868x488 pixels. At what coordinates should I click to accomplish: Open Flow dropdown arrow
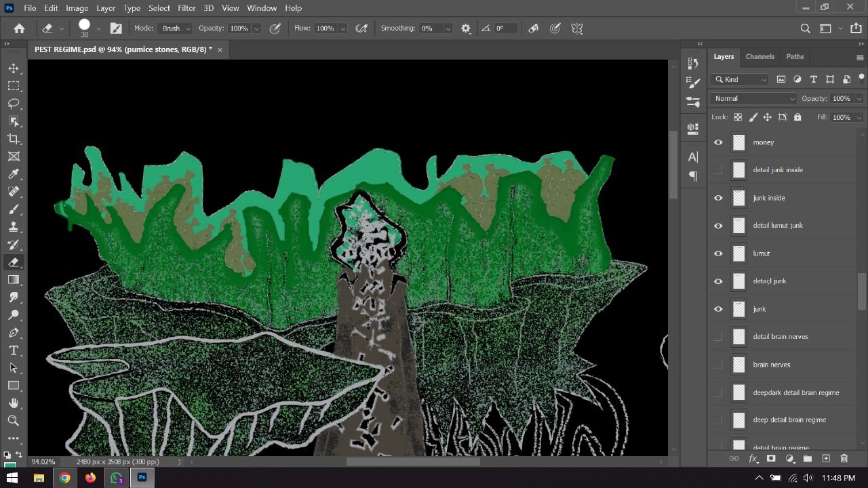point(342,28)
